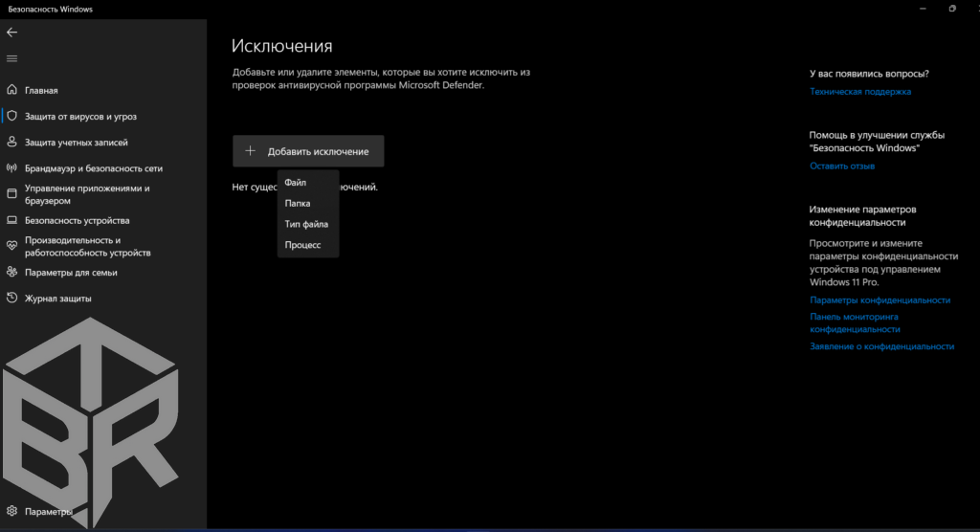980x532 pixels.
Task: Click the settings gear icon
Action: [x=11, y=511]
